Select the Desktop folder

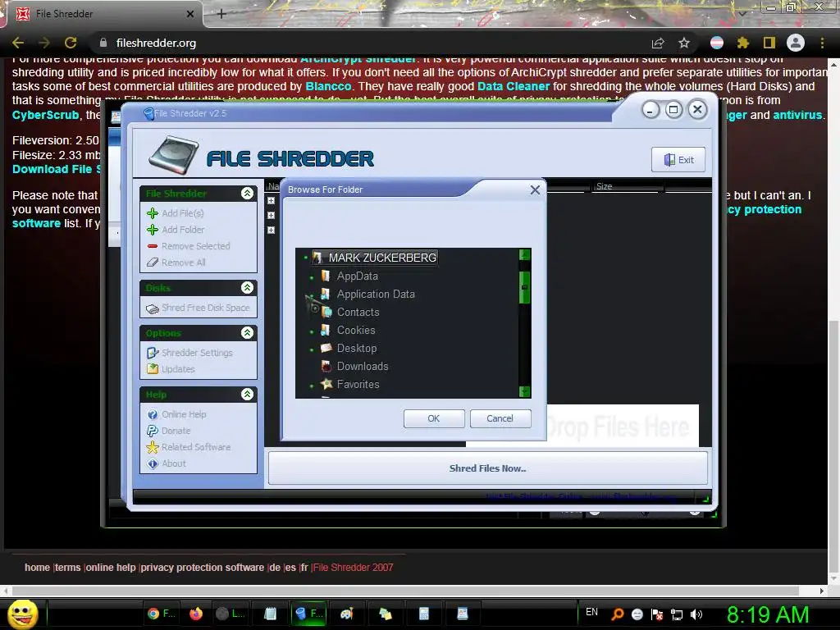point(356,348)
